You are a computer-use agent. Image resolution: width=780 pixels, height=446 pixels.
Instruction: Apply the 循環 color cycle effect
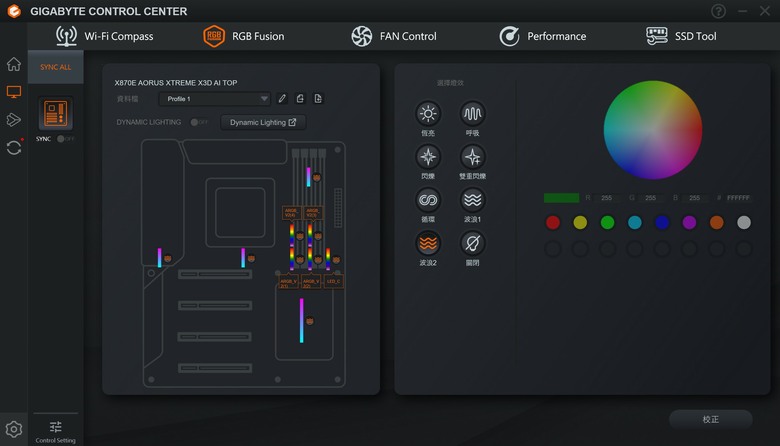[428, 200]
